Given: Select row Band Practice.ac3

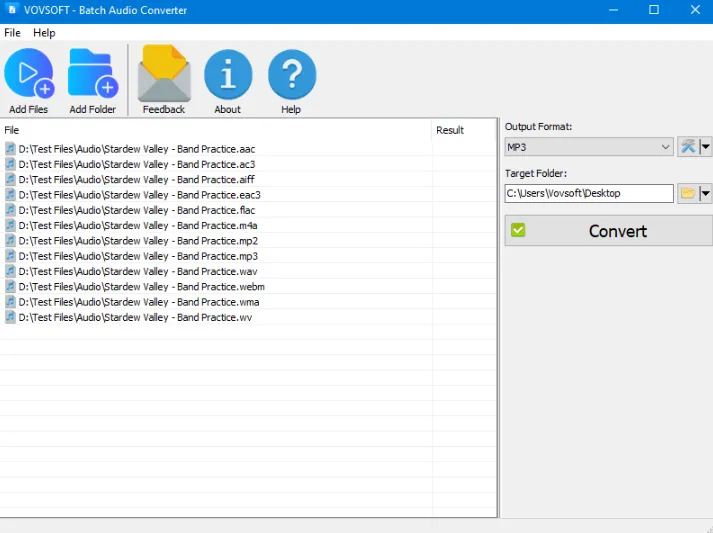Looking at the screenshot, I should tap(248, 164).
